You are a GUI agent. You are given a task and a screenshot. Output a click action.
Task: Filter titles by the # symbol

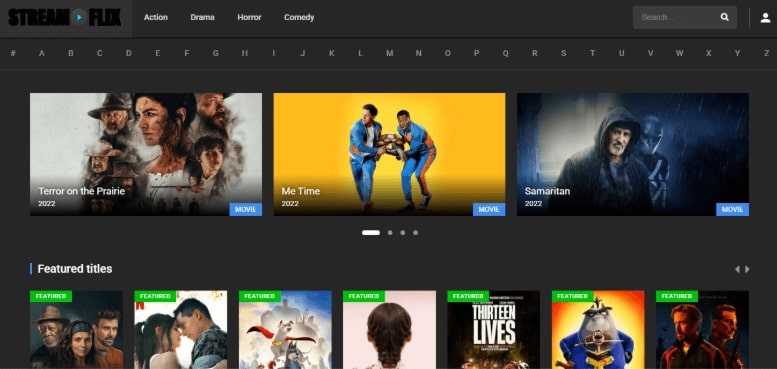pos(13,53)
